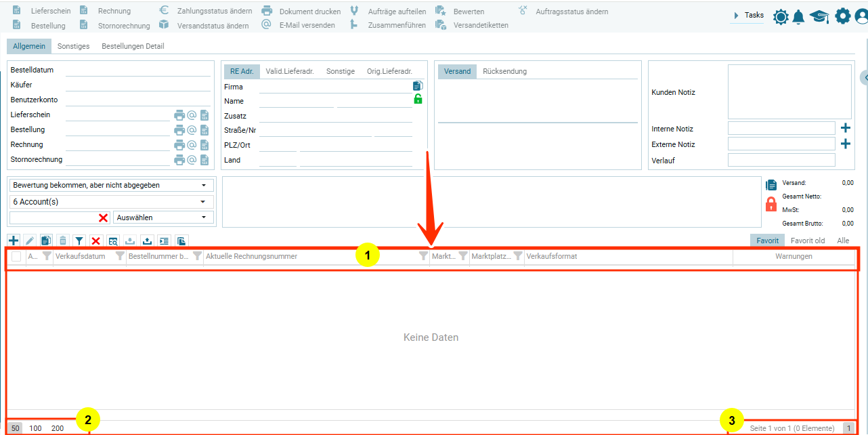Screen dimensions: 868x435
Task: Click the green unlocked padlock icon
Action: [x=418, y=100]
